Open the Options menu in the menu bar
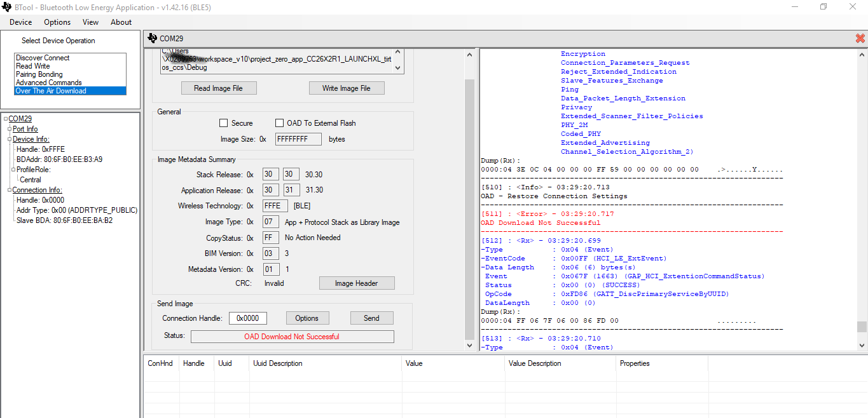This screenshot has width=868, height=418. 57,22
